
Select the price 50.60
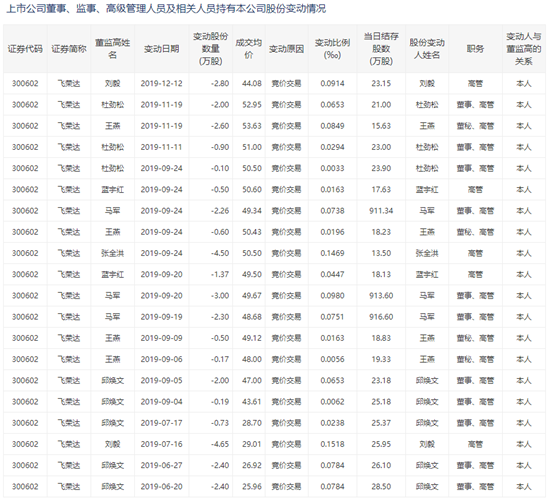pyautogui.click(x=252, y=190)
